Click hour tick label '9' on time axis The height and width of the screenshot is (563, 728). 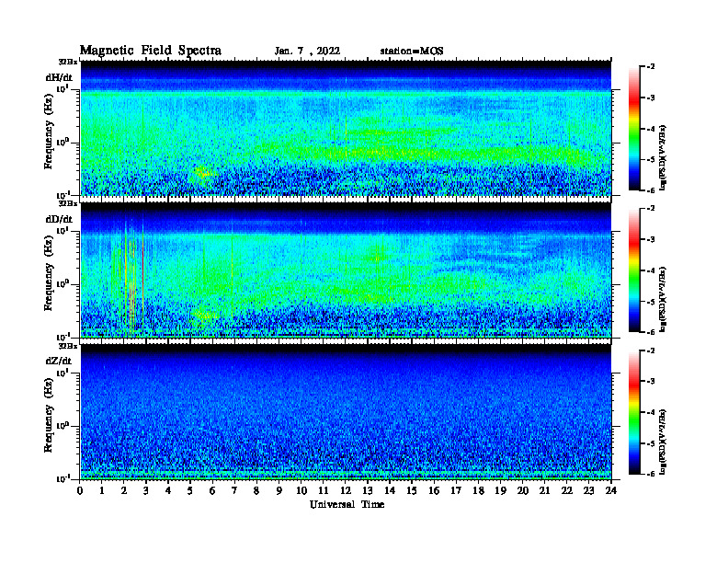tap(279, 490)
